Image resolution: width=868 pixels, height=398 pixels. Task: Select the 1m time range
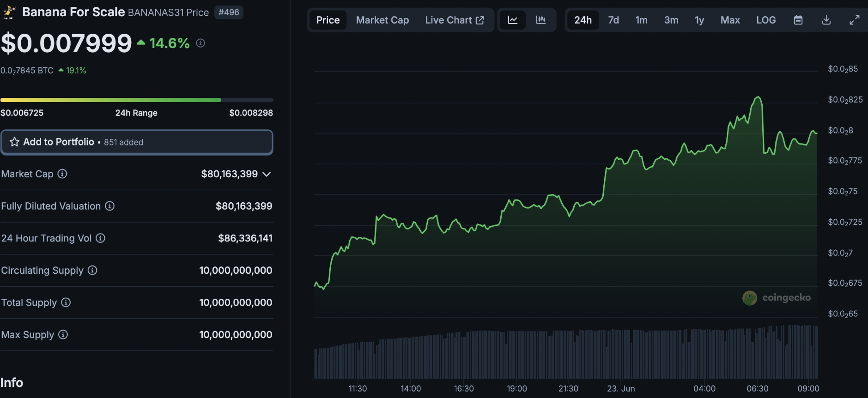(x=641, y=20)
